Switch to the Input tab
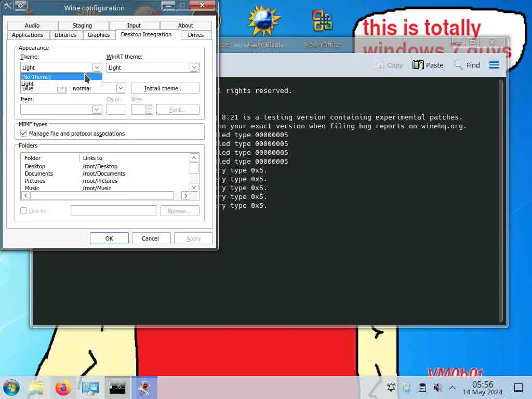532x399 pixels. pos(134,25)
